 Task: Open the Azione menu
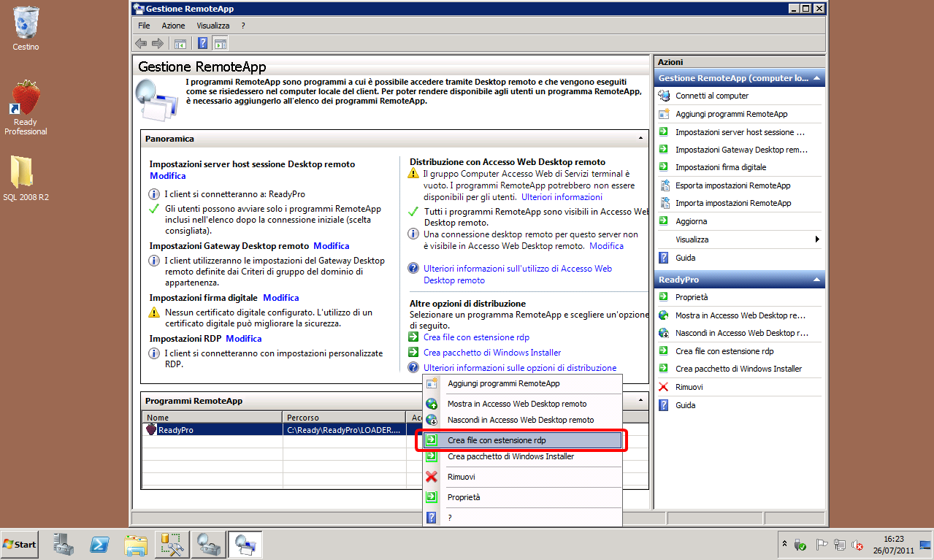coord(174,26)
